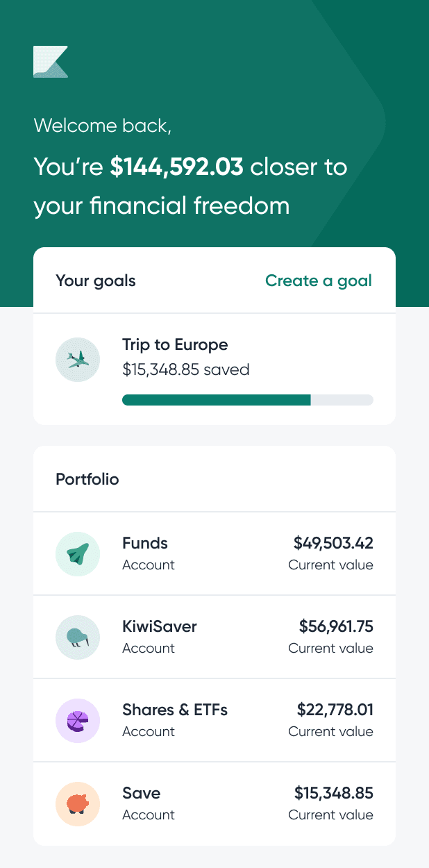Open the KiwiSaver account row
The width and height of the screenshot is (429, 868).
(214, 637)
